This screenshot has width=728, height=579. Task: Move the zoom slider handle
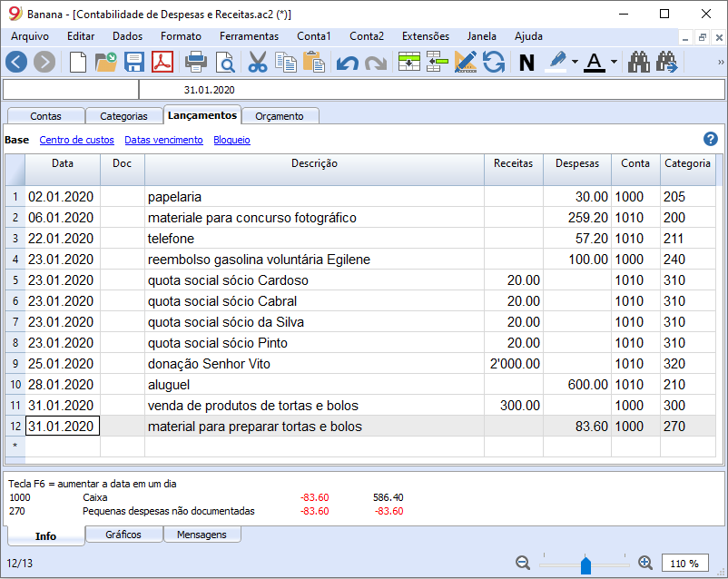pos(585,565)
